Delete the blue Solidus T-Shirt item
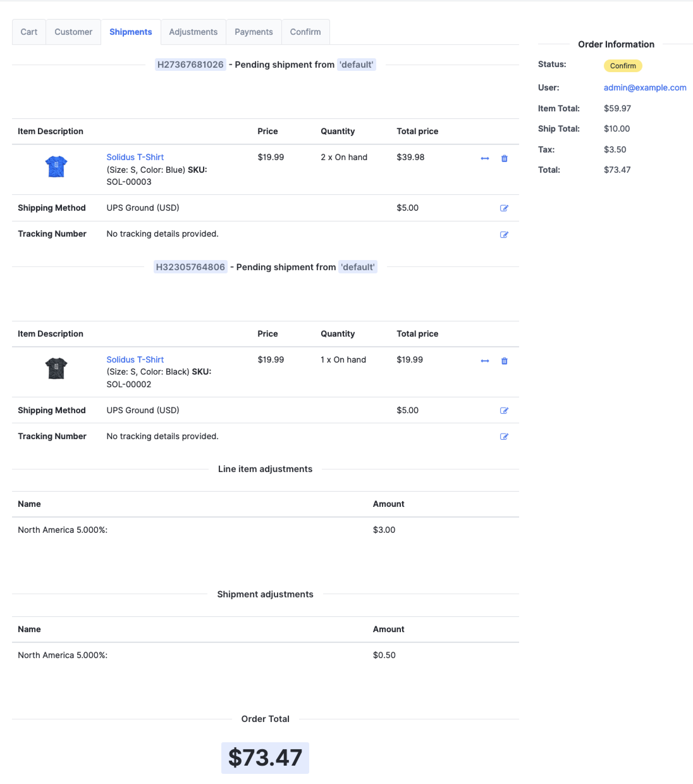The width and height of the screenshot is (693, 784). pos(504,159)
